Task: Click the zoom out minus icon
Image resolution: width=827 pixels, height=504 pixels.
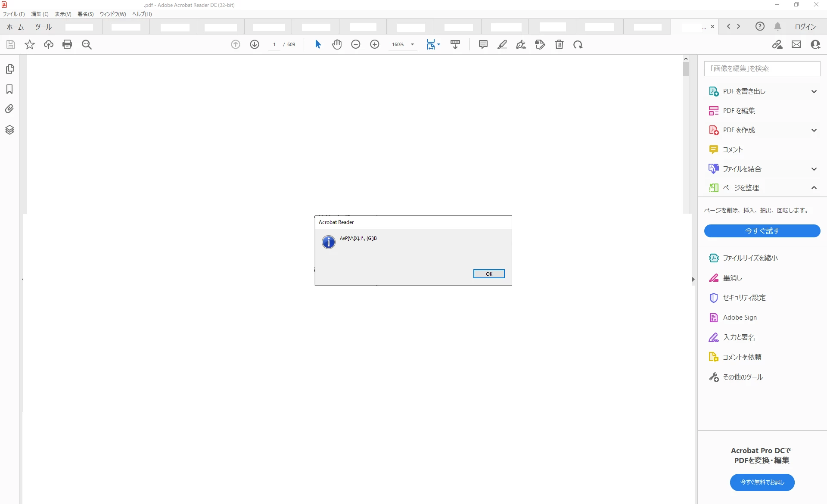Action: tap(356, 44)
